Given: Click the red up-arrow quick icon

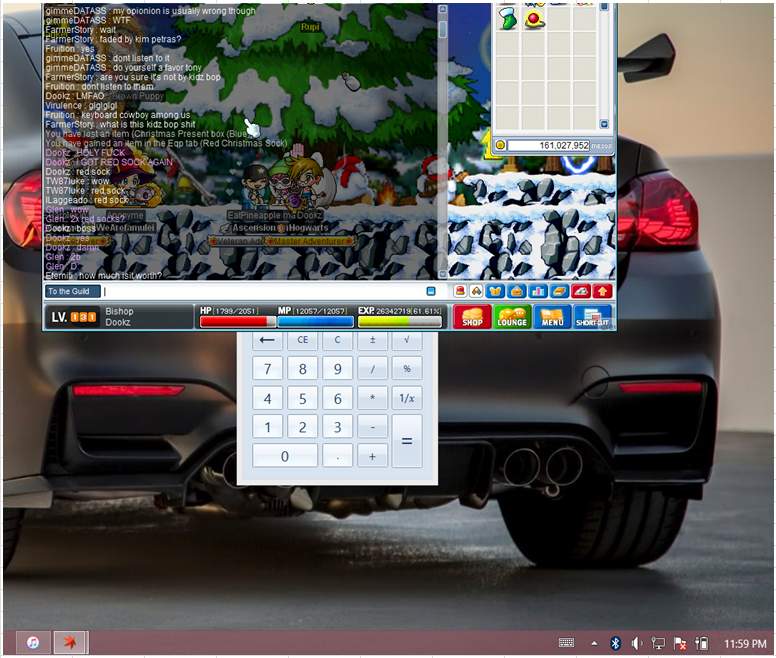Looking at the screenshot, I should tap(602, 291).
